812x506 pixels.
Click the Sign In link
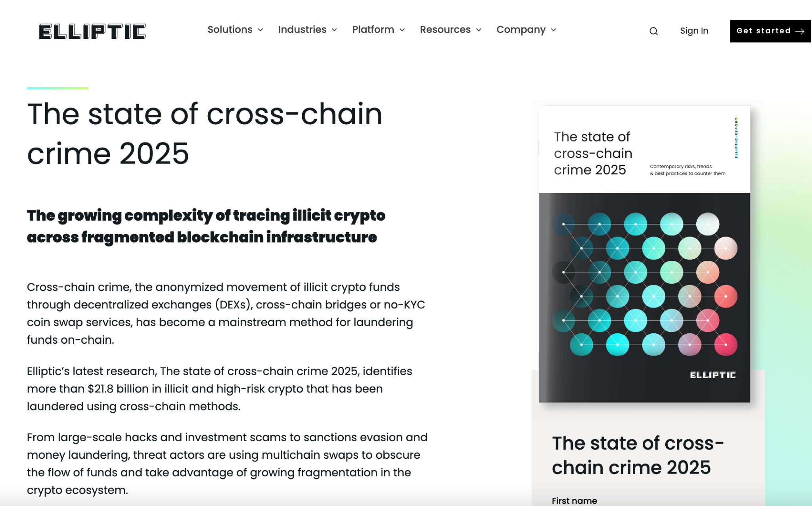point(693,31)
